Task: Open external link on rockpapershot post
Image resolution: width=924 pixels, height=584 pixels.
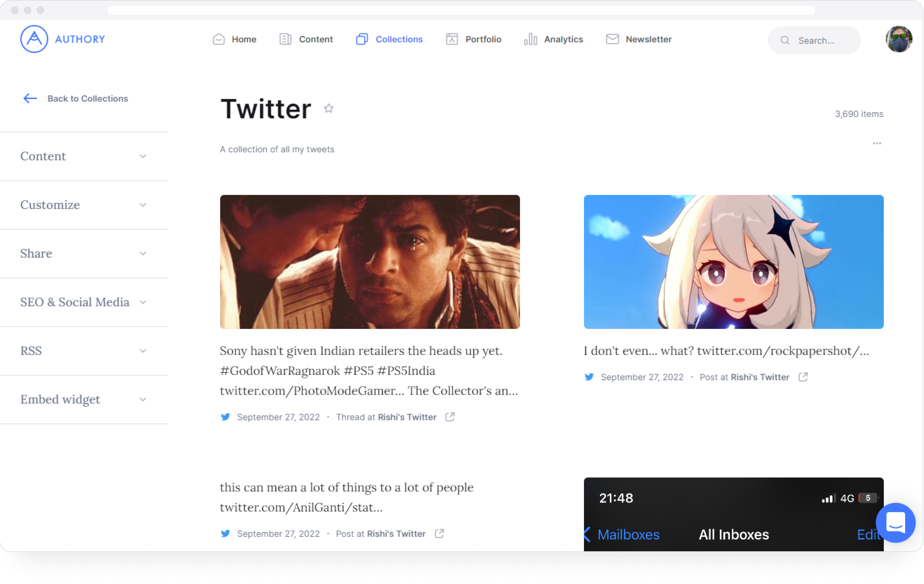Action: 803,377
